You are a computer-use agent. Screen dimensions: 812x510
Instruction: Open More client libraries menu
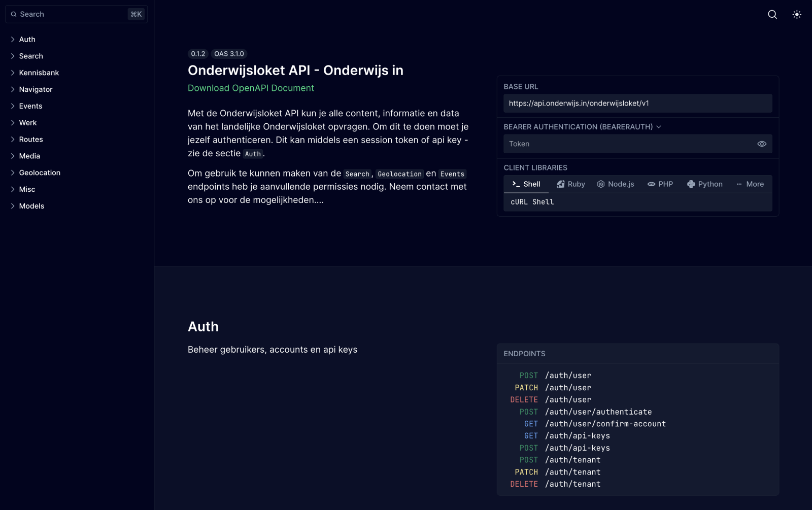pyautogui.click(x=750, y=184)
